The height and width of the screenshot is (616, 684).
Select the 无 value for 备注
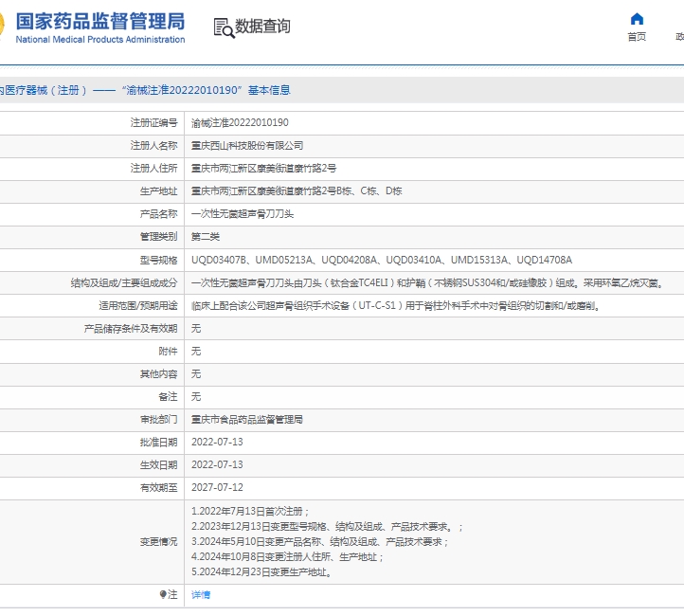[x=196, y=396]
